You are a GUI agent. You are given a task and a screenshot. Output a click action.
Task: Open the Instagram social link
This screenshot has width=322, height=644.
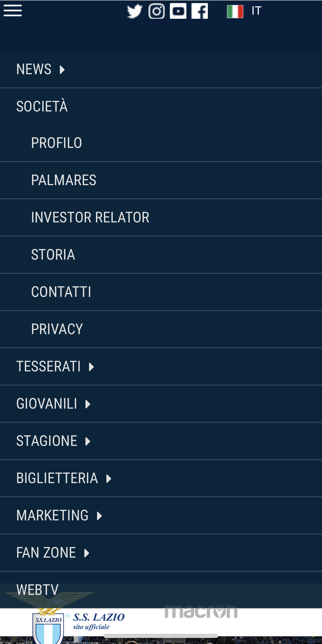156,11
